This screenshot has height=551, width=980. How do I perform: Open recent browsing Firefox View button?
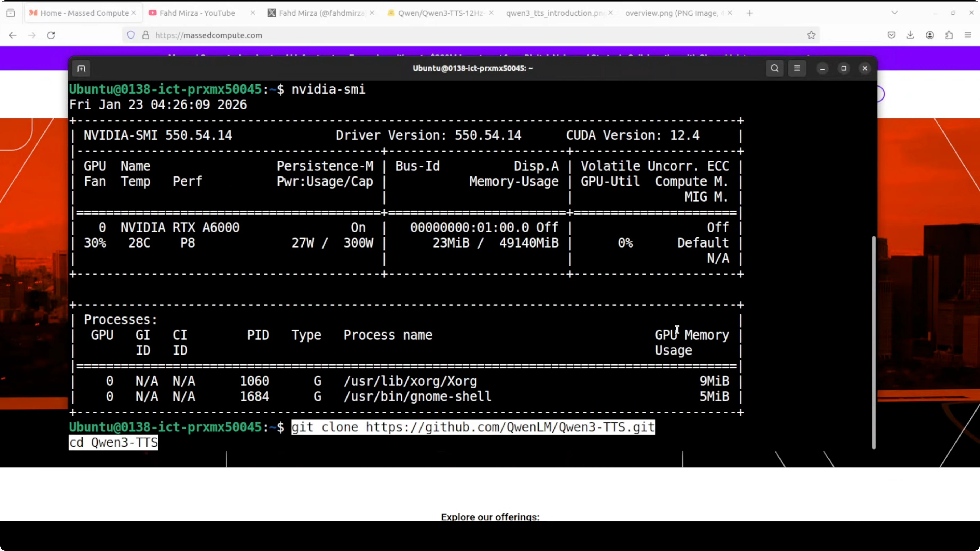11,13
